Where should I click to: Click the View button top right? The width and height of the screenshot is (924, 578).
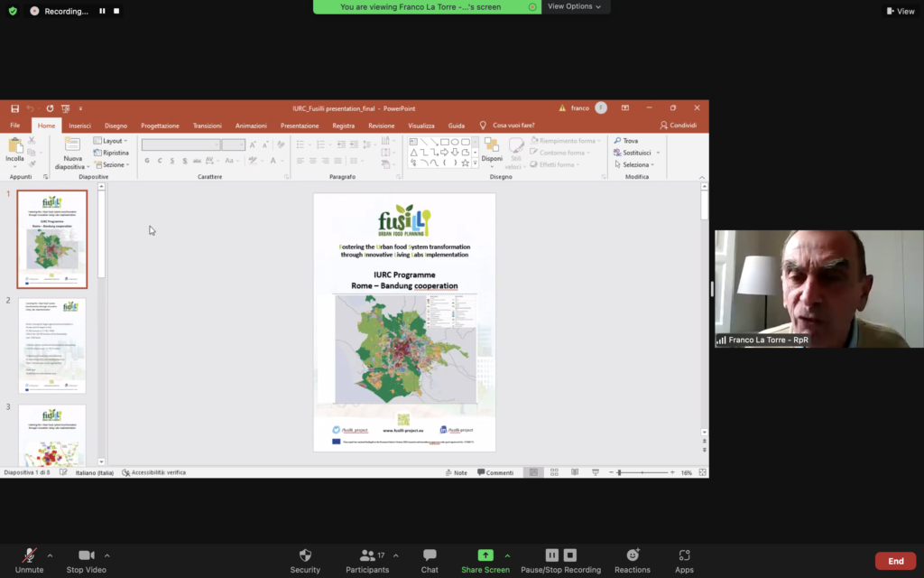tap(901, 11)
